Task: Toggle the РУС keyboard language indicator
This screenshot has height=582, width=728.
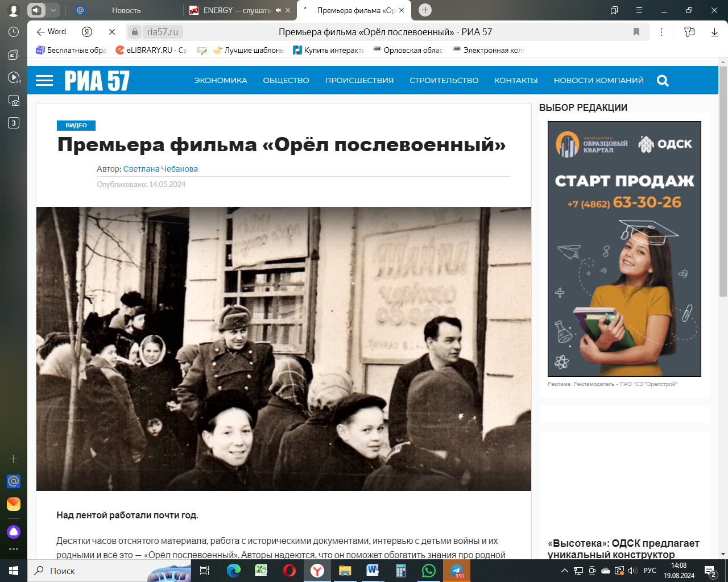Action: pyautogui.click(x=650, y=571)
